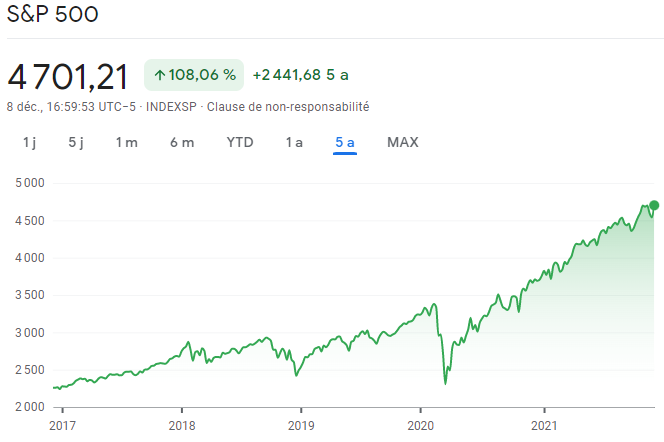Viewport: 664px width, 442px height.
Task: Click the active 5 a tab
Action: (346, 142)
